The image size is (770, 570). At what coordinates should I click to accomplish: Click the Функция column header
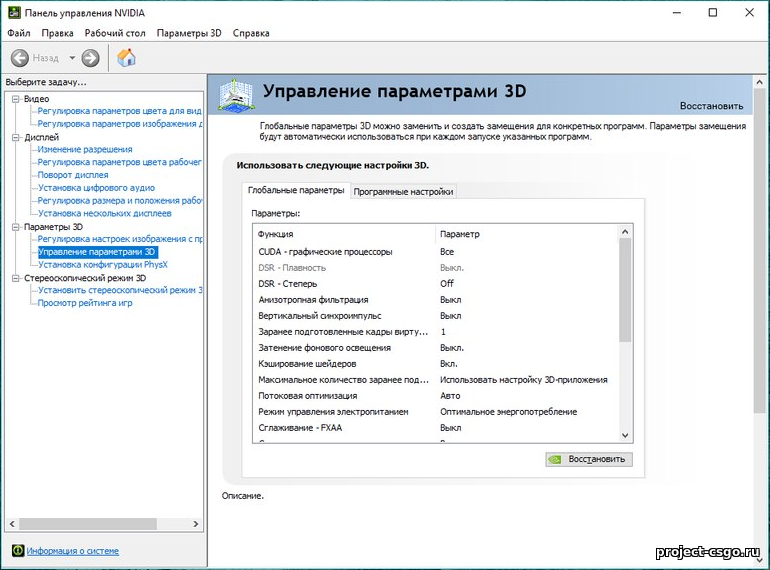pyautogui.click(x=344, y=234)
